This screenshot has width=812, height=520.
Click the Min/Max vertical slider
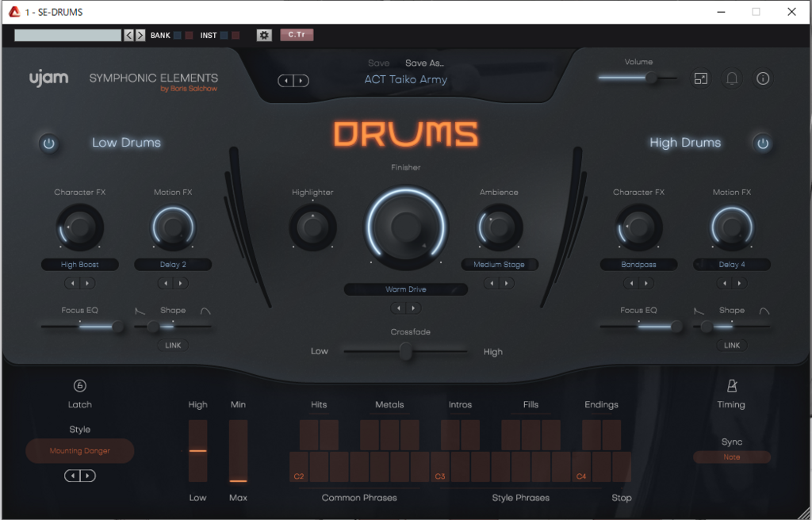click(238, 451)
